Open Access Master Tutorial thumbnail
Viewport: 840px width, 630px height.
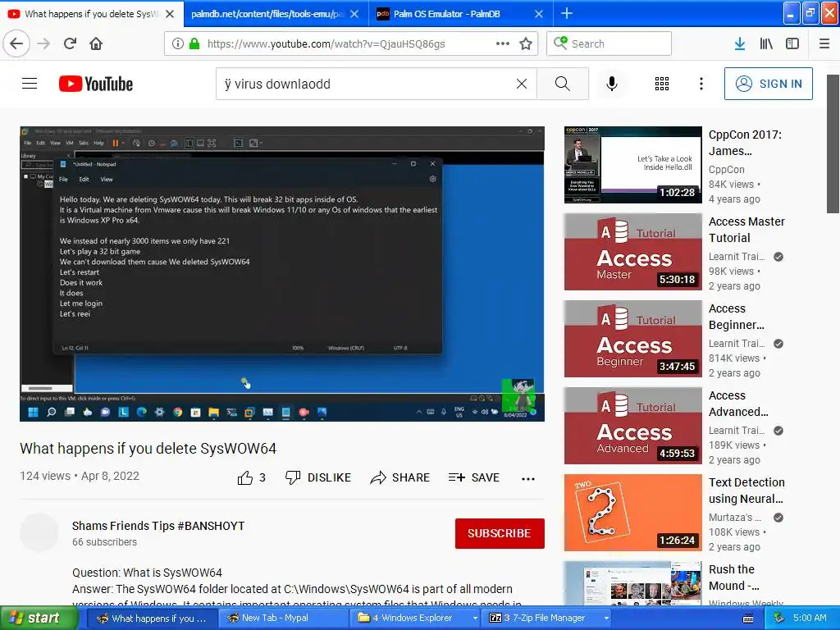[632, 252]
